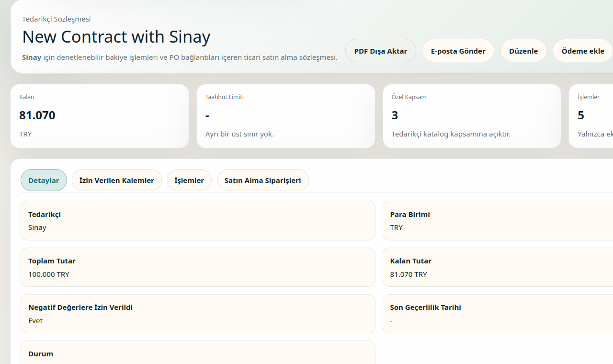This screenshot has height=364, width=613.
Task: Click the 'Kalan Tutar' field label
Action: tap(411, 261)
